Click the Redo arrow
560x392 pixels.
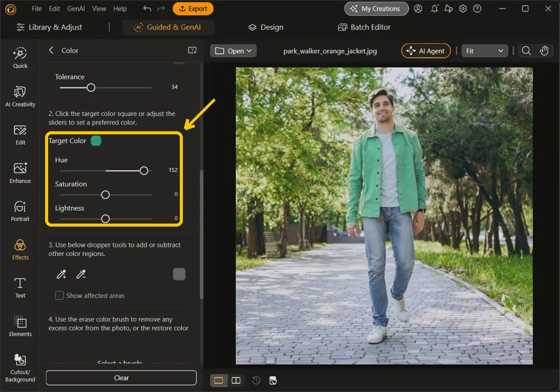pos(161,8)
